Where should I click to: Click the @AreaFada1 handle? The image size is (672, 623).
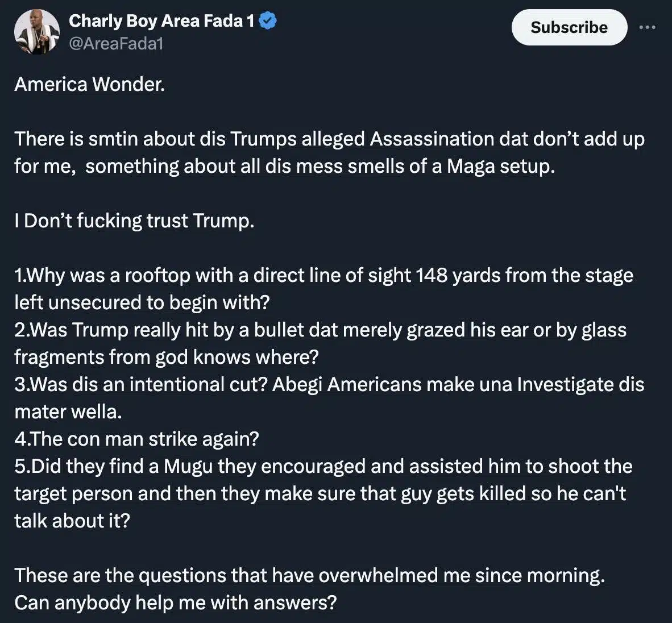(x=116, y=44)
